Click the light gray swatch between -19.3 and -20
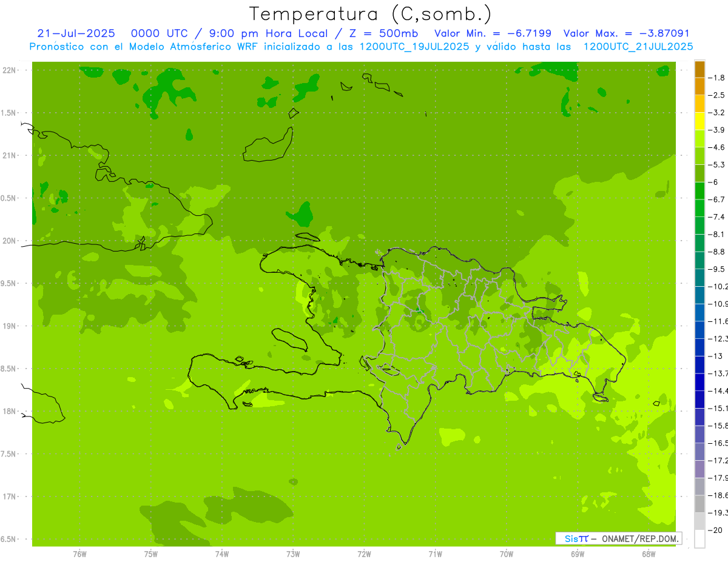The width and height of the screenshot is (728, 562). [x=699, y=521]
